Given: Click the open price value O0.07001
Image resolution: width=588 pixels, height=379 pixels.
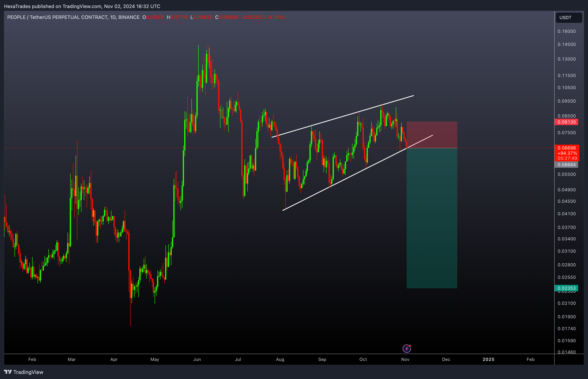Looking at the screenshot, I should tap(153, 17).
